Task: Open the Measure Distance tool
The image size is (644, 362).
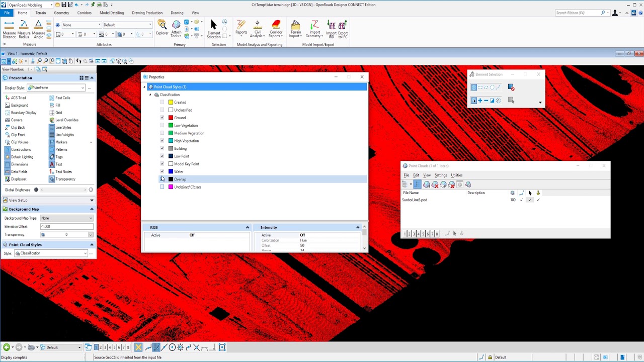Action: click(x=9, y=29)
